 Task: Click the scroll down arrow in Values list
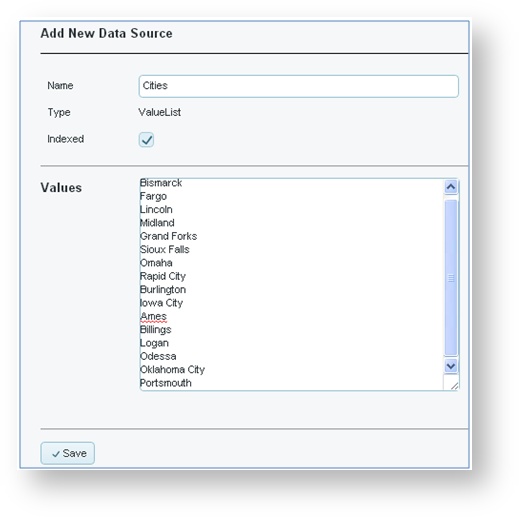(451, 366)
